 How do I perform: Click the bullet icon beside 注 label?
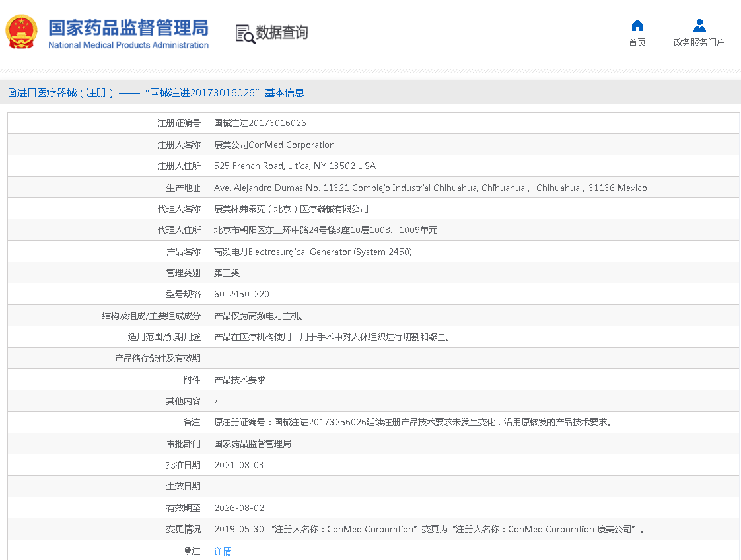tap(187, 551)
